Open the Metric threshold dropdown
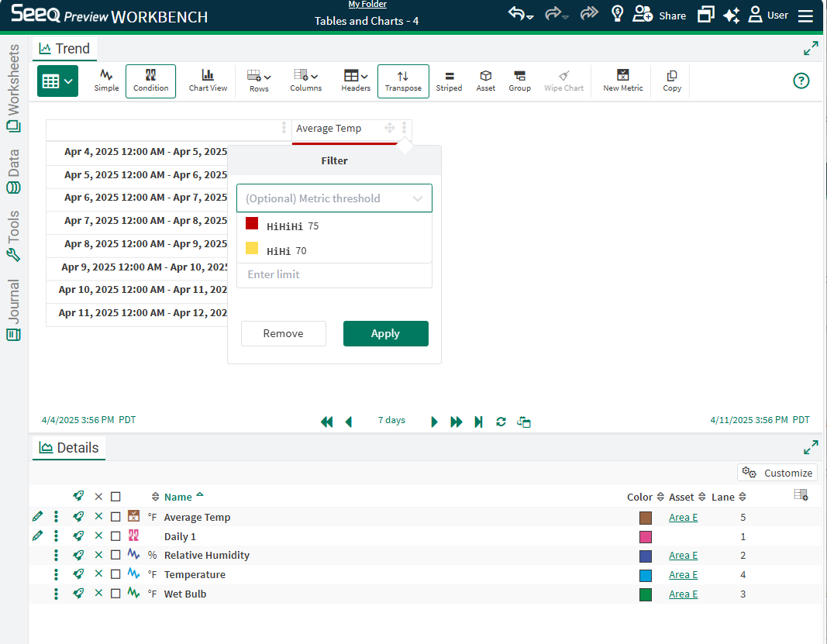This screenshot has height=644, width=827. coord(334,198)
